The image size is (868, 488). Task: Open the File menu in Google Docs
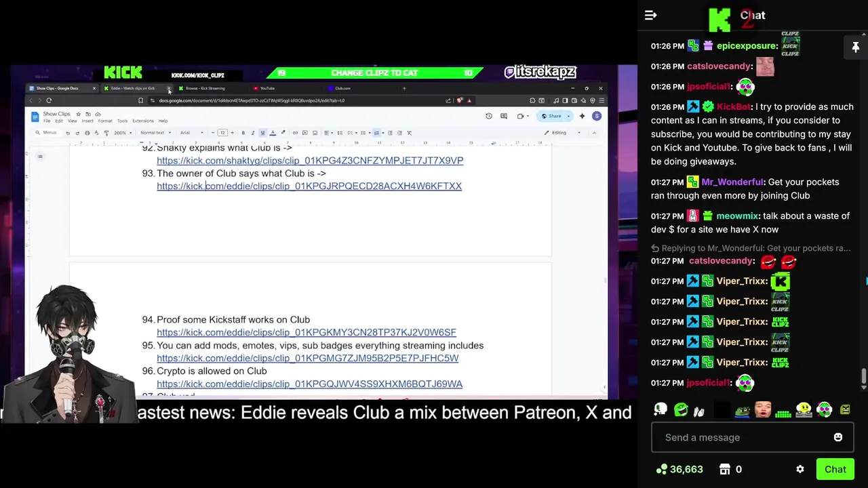coord(47,121)
